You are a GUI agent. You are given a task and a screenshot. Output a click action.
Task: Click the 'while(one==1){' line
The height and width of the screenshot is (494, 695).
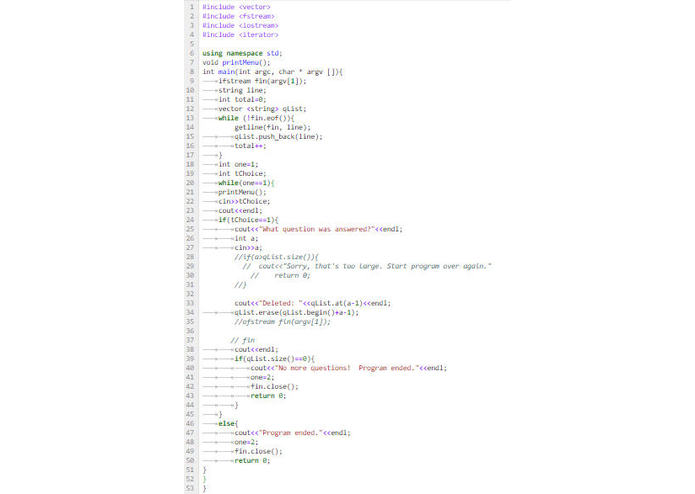pyautogui.click(x=246, y=183)
